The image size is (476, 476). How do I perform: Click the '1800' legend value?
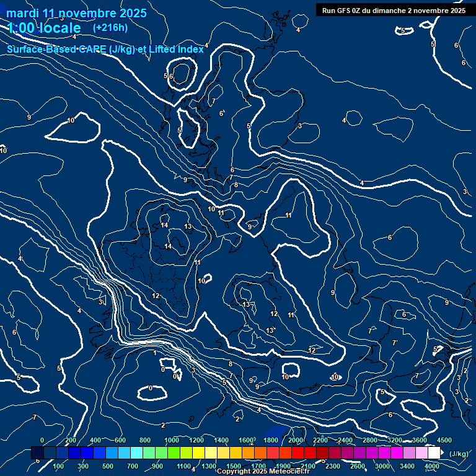271,440
